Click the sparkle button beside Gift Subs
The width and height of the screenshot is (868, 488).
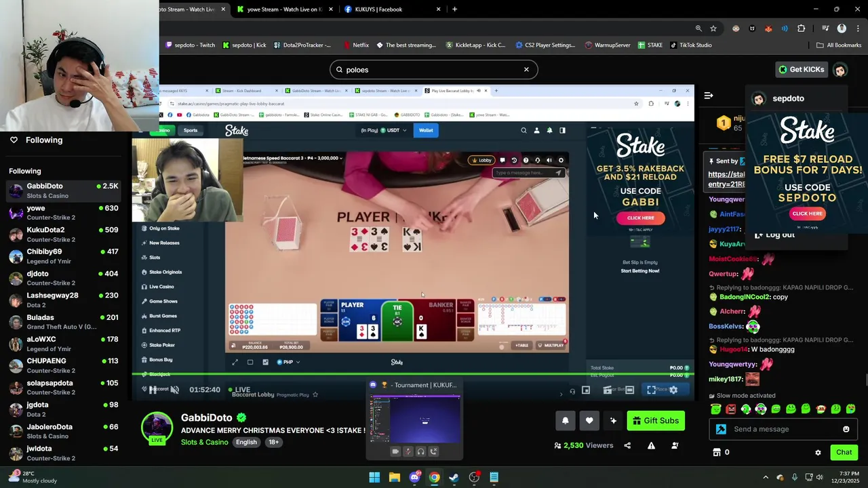pyautogui.click(x=613, y=421)
